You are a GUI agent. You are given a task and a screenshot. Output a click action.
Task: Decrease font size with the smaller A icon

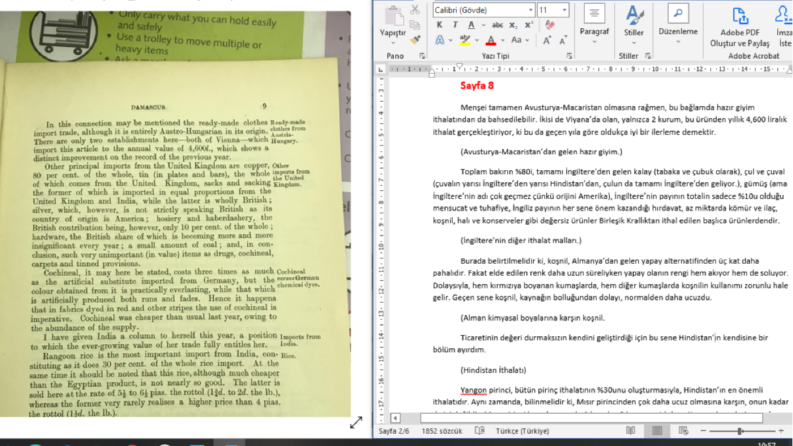click(563, 40)
